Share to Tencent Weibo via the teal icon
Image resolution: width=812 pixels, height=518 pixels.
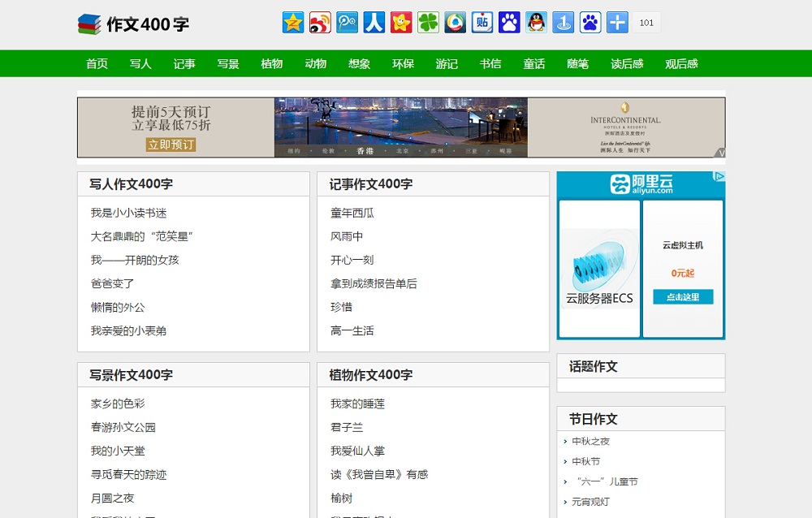pos(347,22)
